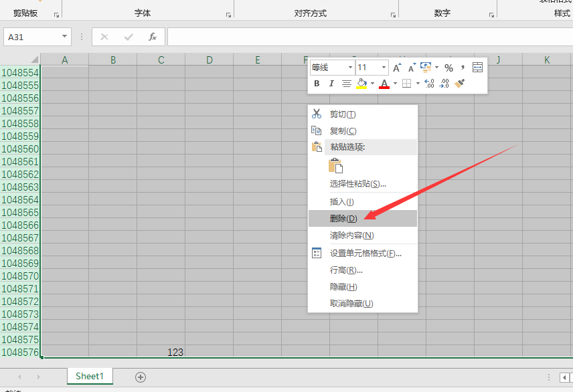The image size is (573, 392).
Task: Choose 插入(I) from context menu
Action: point(363,201)
